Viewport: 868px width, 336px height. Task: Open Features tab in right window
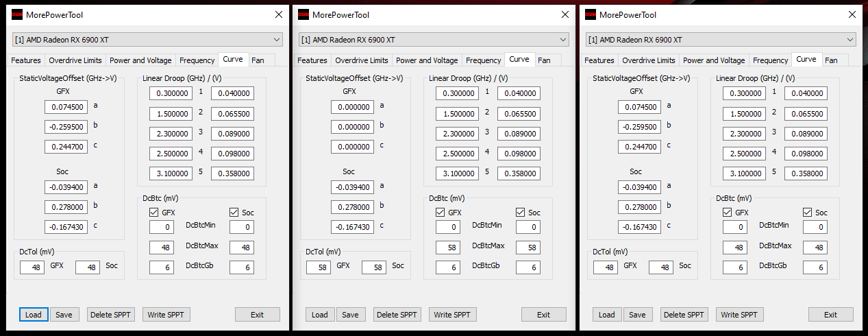pyautogui.click(x=599, y=60)
